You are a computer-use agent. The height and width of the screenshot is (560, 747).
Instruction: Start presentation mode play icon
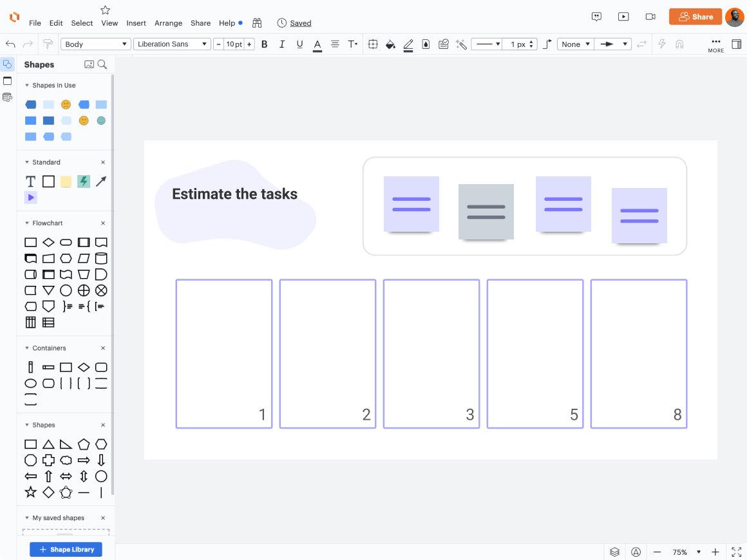(623, 17)
